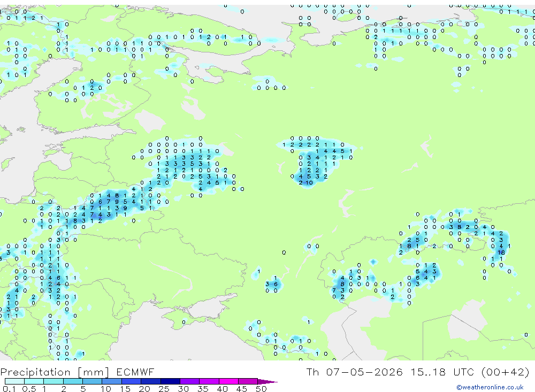The height and width of the screenshot is (392, 535).
Task: Click the legend scale label '10'
Action: [x=105, y=389]
